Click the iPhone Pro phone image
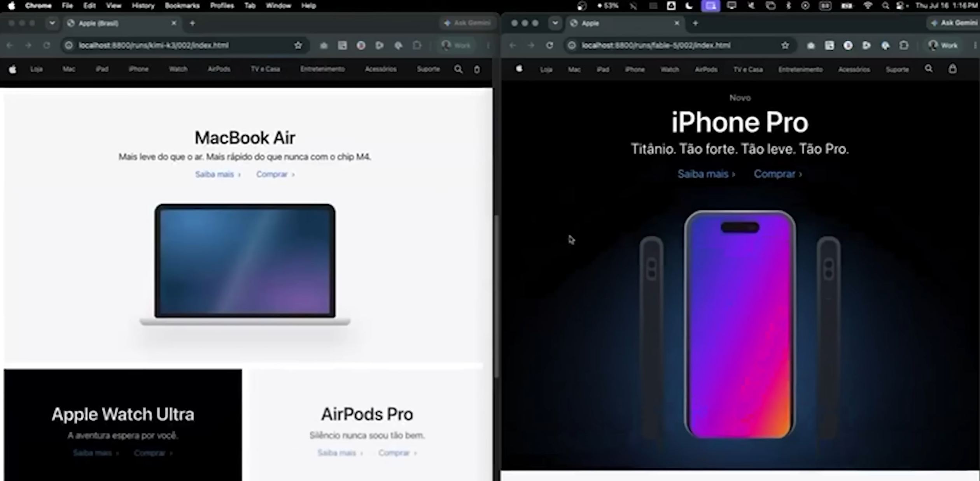Viewport: 980px width, 481px height. (740, 325)
